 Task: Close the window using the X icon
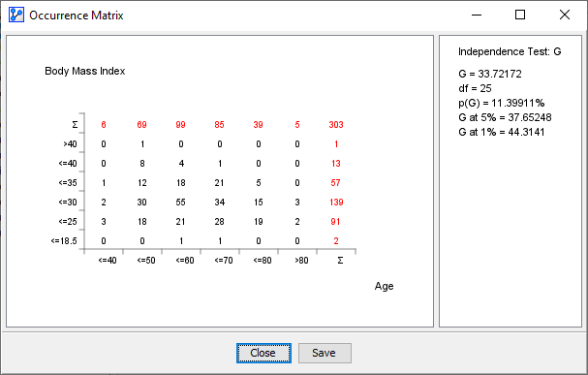[565, 15]
